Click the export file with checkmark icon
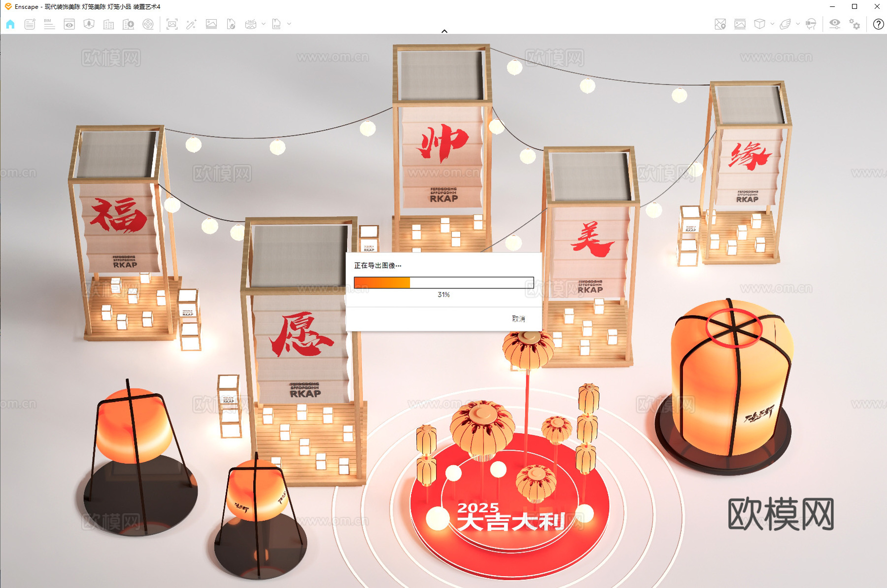 tap(231, 24)
